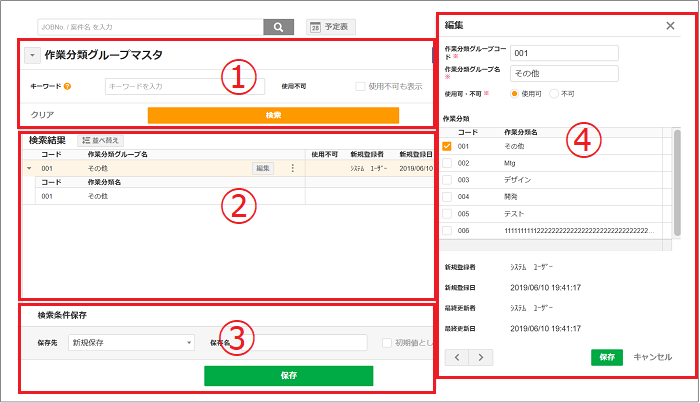Click the クリア link
This screenshot has width=700, height=403.
(42, 115)
